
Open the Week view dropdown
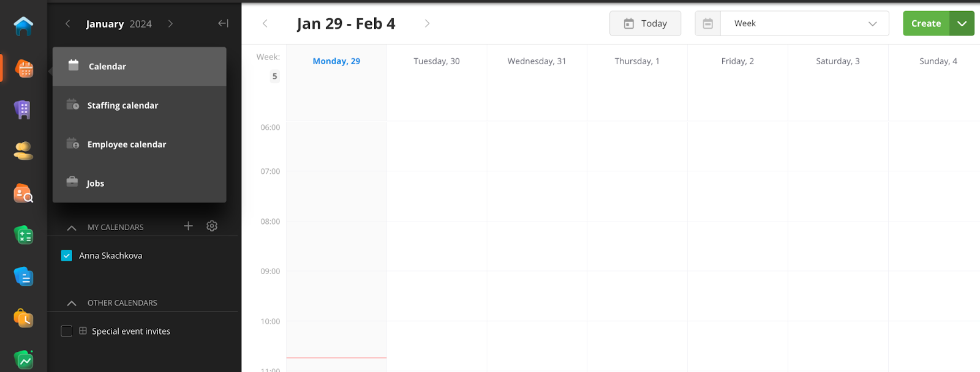[x=804, y=23]
